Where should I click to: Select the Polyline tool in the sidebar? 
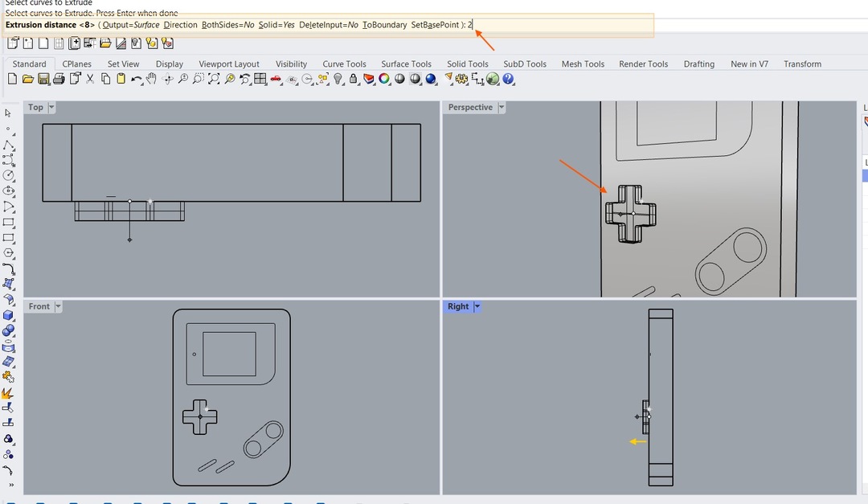pos(8,145)
